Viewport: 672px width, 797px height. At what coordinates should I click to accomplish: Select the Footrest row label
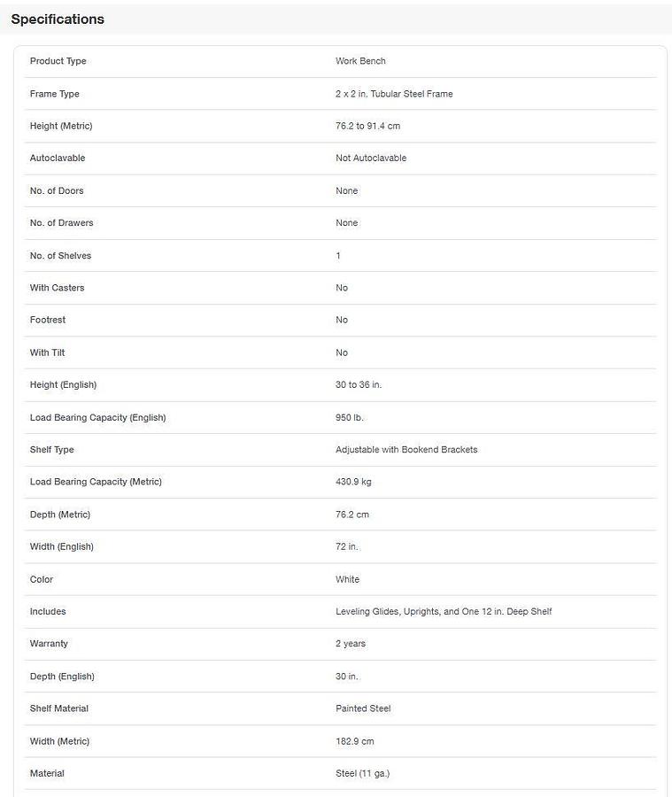click(48, 320)
